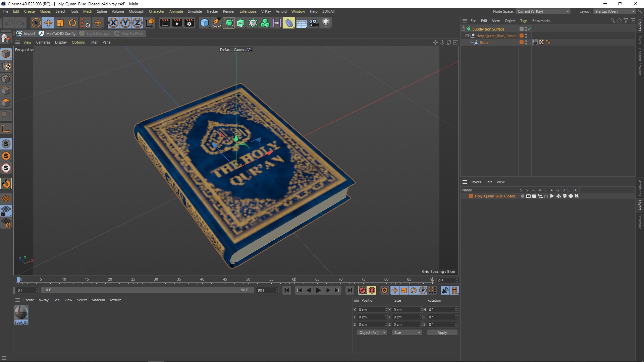Select the Live Selection tool
The width and height of the screenshot is (644, 362).
pos(36,23)
